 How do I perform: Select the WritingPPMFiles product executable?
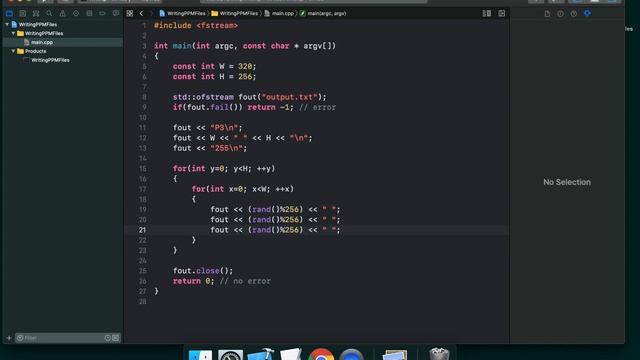pyautogui.click(x=50, y=60)
